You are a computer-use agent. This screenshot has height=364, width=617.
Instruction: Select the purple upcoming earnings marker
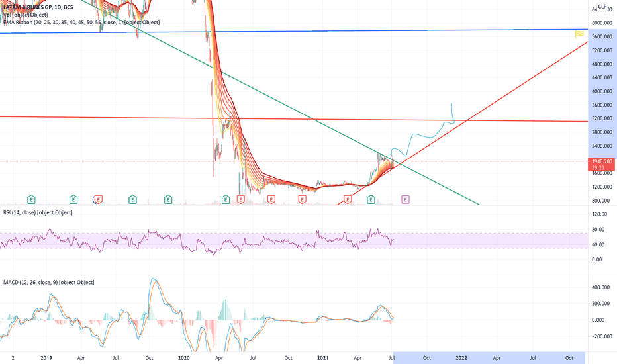(x=405, y=199)
